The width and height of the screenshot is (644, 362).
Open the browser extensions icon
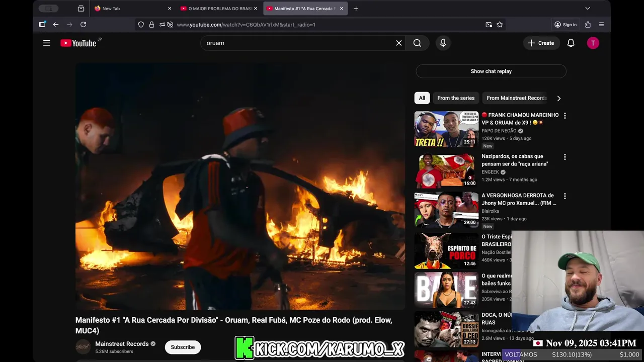[588, 25]
